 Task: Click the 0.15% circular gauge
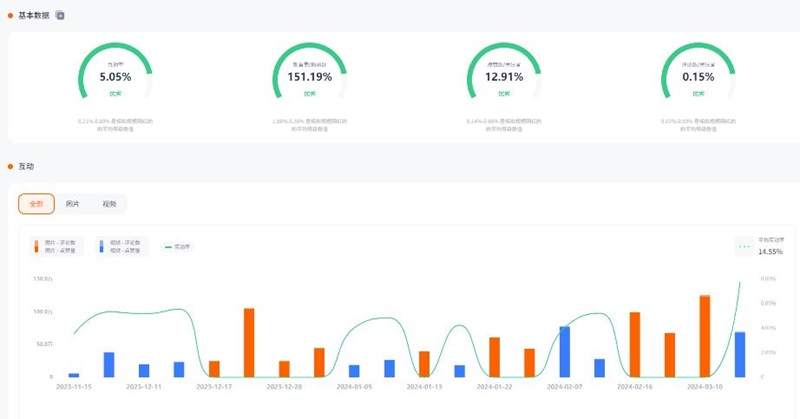point(698,76)
